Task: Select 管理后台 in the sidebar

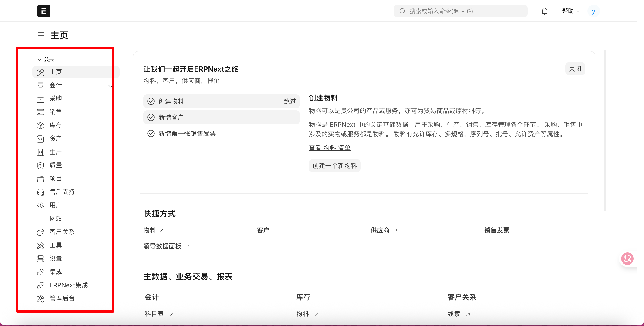Action: click(62, 298)
